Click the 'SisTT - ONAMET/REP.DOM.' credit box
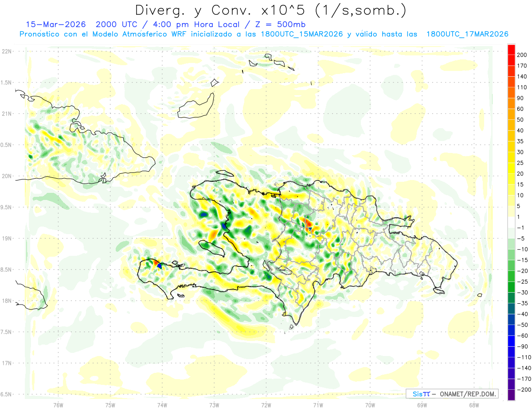The image size is (532, 411). (x=451, y=394)
